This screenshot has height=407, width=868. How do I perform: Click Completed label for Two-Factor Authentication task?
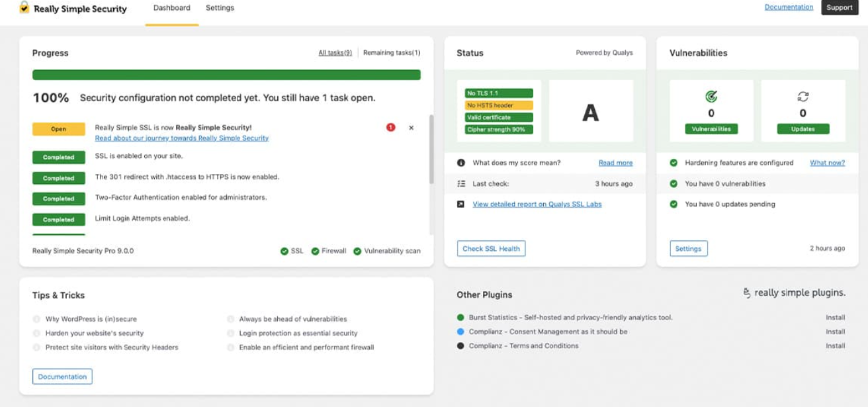pos(59,199)
